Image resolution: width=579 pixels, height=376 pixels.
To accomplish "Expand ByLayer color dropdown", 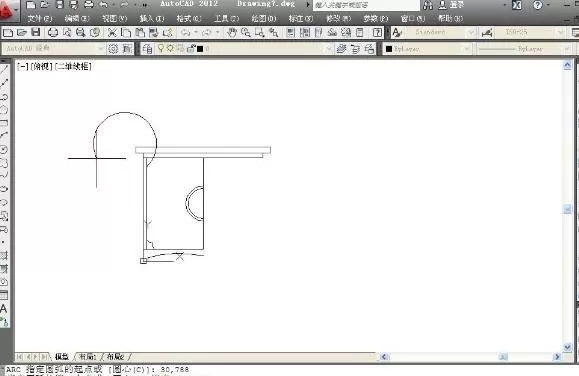I will [467, 48].
